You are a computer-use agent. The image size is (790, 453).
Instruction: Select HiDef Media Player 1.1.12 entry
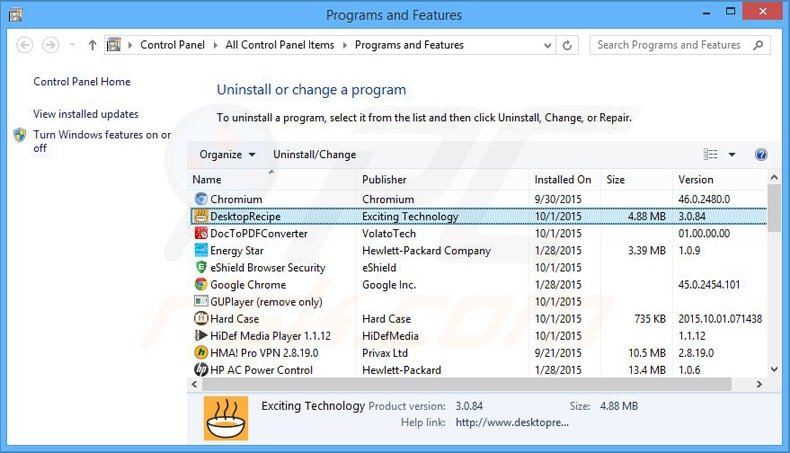click(271, 336)
